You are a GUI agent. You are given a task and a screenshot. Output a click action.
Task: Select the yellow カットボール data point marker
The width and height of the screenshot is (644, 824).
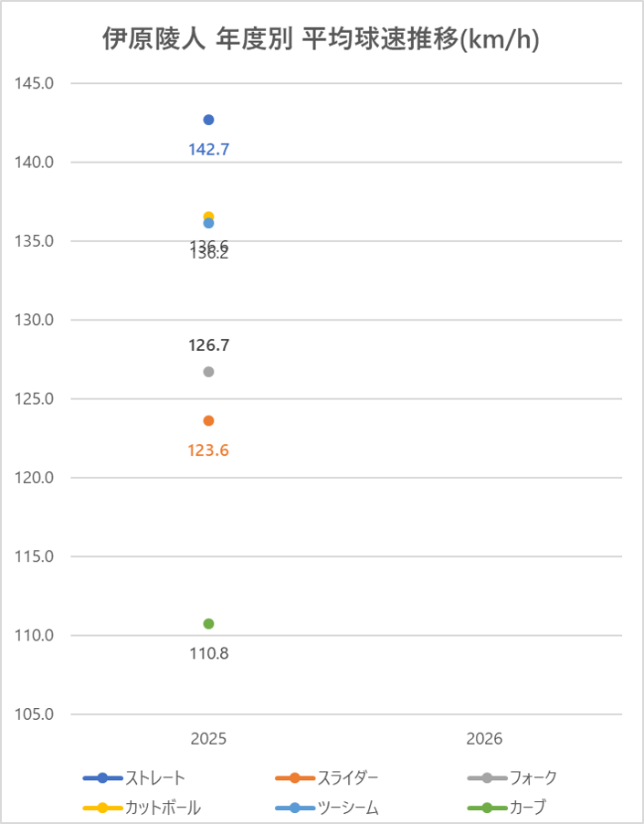coord(208,216)
